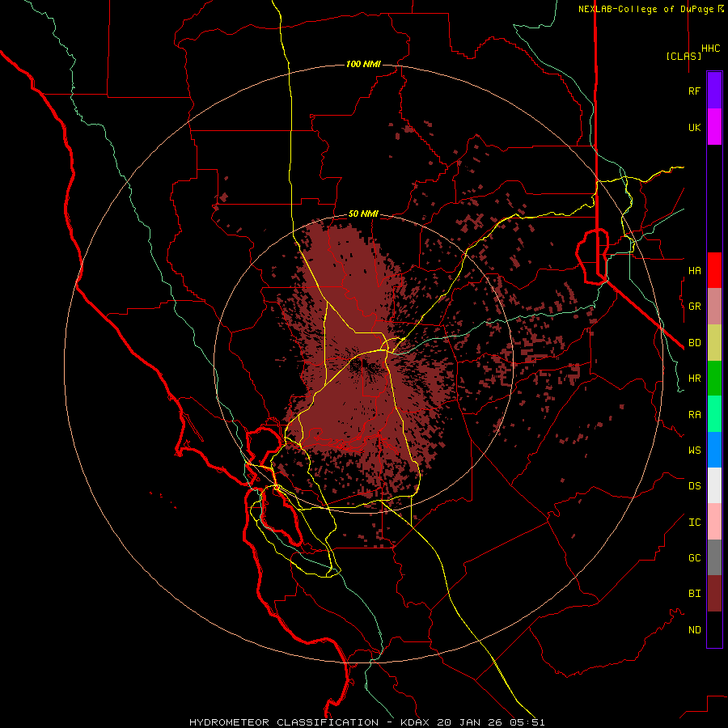Click the WS legend label
The width and height of the screenshot is (728, 728).
pyautogui.click(x=694, y=451)
